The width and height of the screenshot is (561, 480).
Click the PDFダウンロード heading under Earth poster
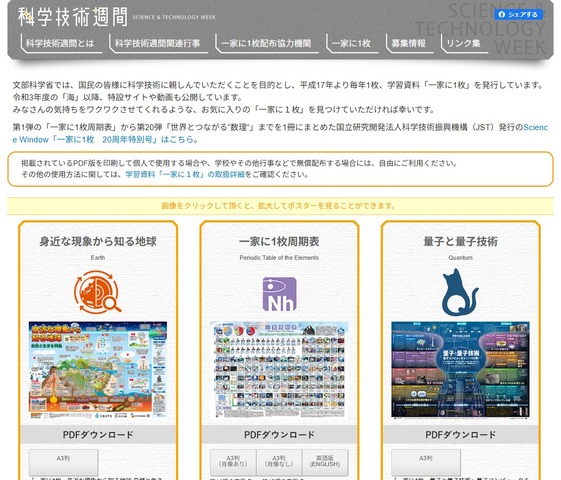[98, 435]
